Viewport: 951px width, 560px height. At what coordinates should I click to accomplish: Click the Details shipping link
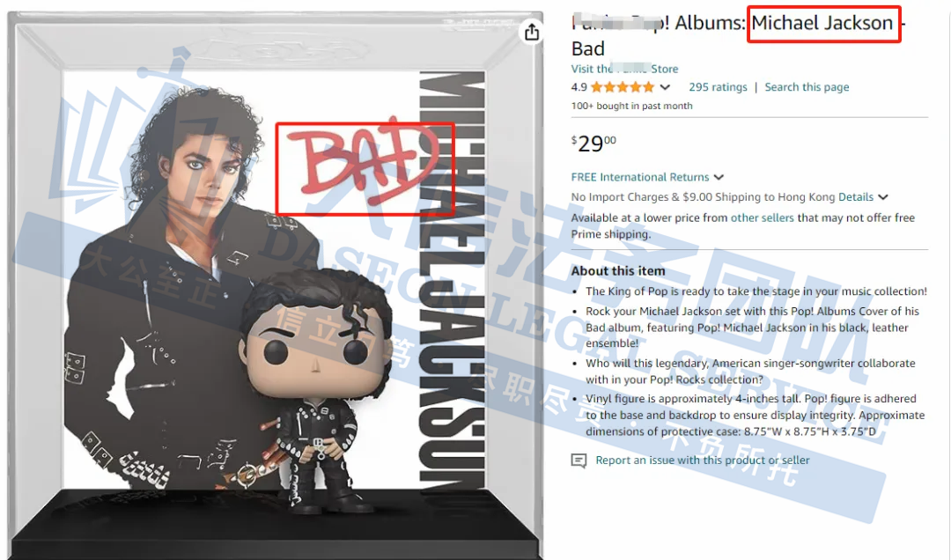pyautogui.click(x=856, y=197)
